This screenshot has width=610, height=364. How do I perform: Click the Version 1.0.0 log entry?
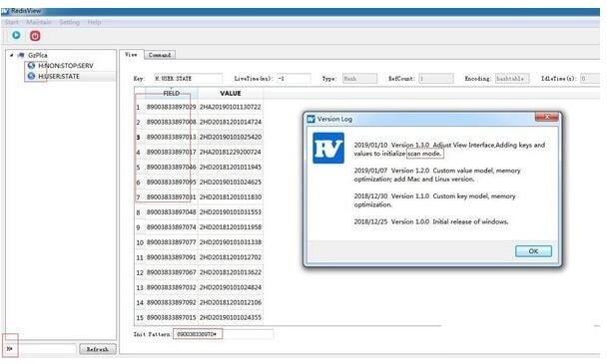pos(431,221)
